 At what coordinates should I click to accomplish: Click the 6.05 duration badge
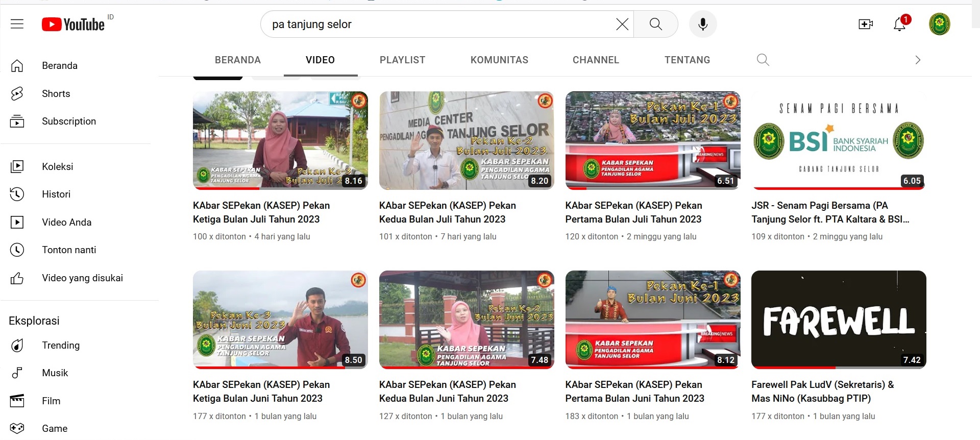[912, 181]
